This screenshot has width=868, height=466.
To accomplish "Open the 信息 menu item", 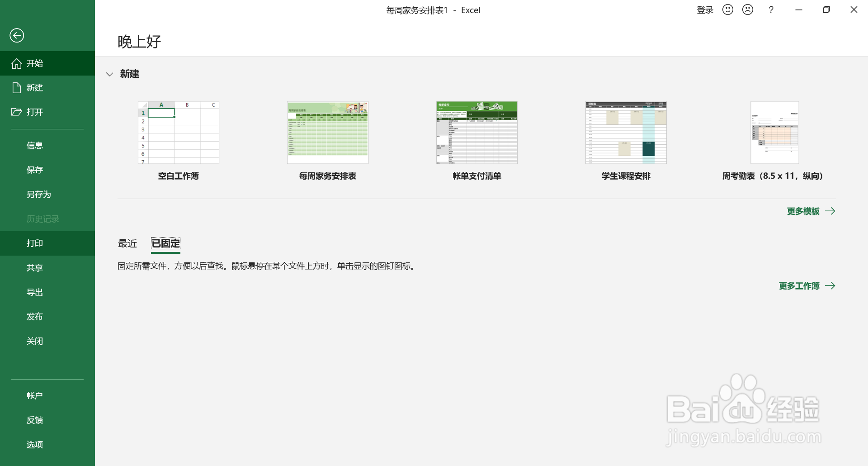I will [47, 146].
